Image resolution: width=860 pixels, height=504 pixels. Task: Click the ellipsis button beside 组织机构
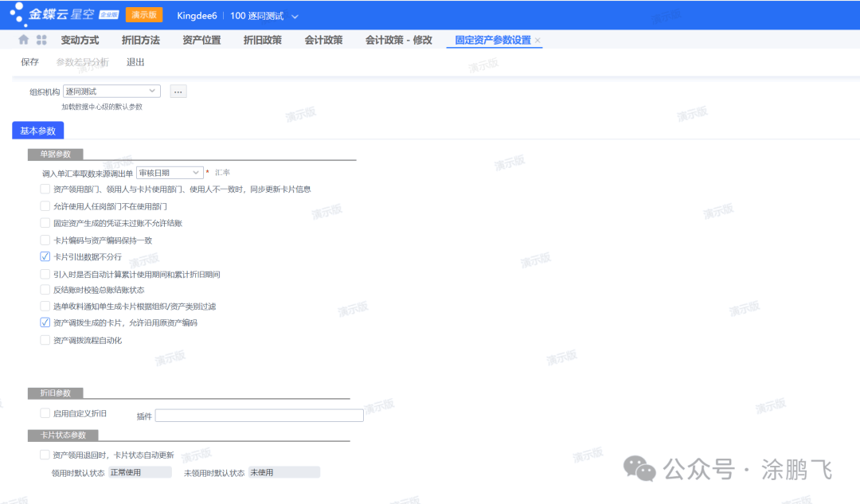click(178, 92)
